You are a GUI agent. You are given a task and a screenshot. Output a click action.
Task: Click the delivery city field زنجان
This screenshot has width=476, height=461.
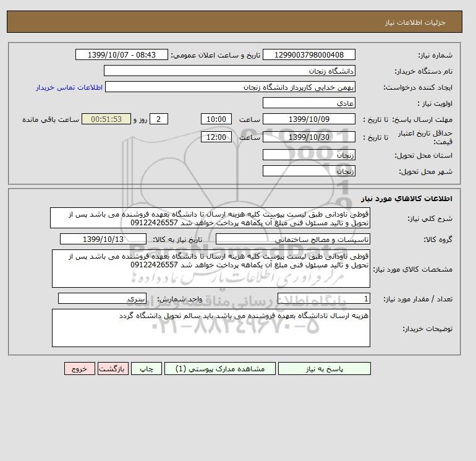pos(308,171)
